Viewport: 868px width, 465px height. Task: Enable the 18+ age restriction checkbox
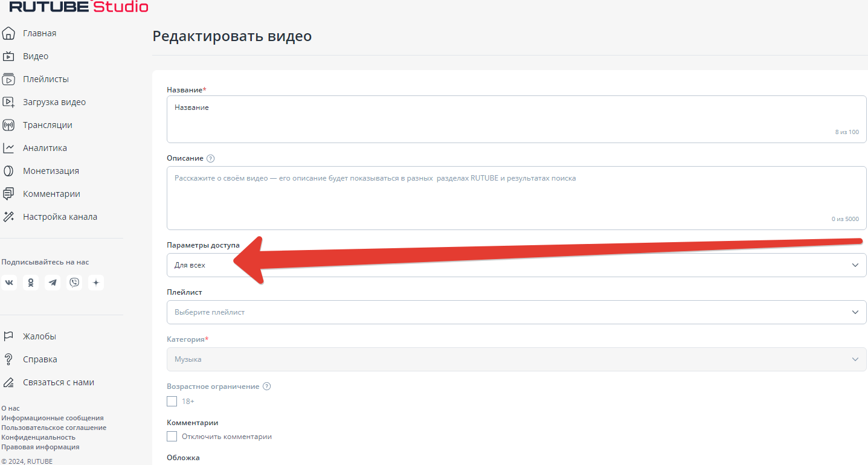pos(172,402)
